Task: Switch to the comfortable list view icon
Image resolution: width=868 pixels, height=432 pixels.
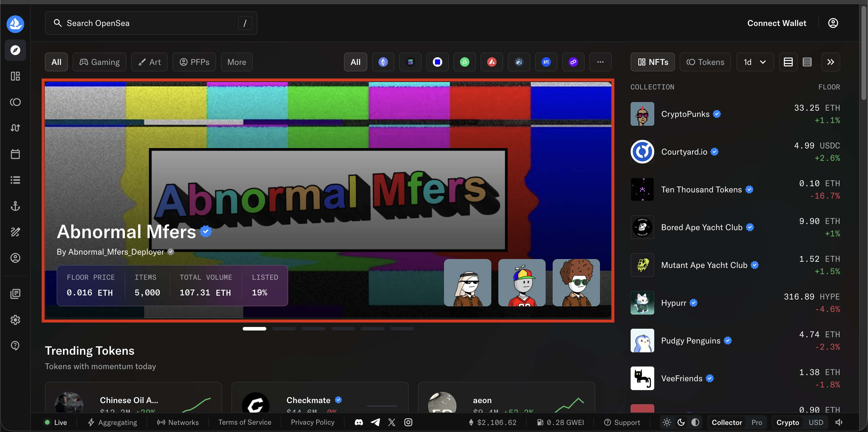Action: point(788,62)
